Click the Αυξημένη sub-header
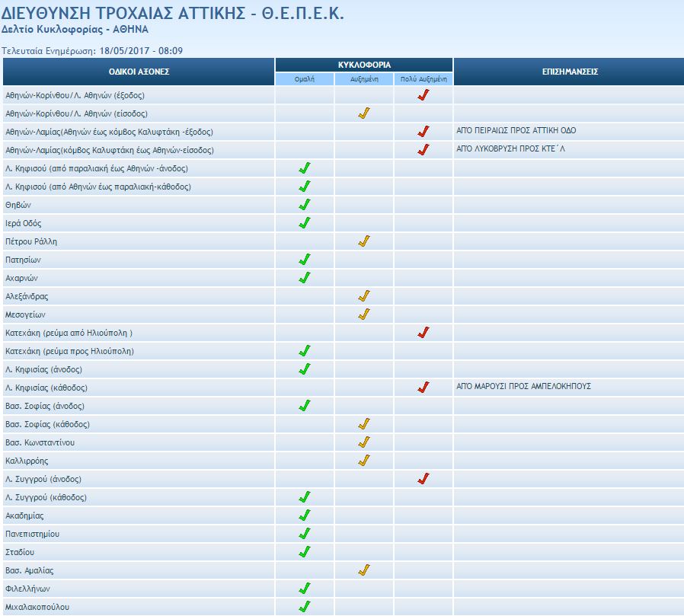This screenshot has height=616, width=684. coord(364,79)
